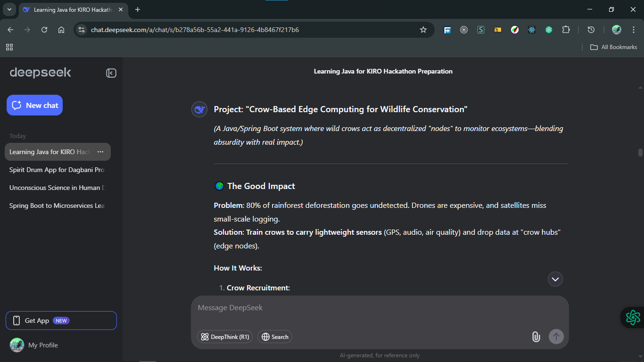Screen dimensions: 644x362
Task: Open the floating ChatGPT extension widget
Action: [x=633, y=317]
